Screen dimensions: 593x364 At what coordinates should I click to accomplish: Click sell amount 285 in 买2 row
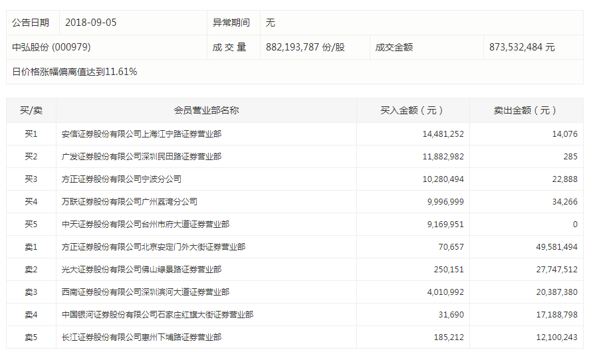(570, 157)
